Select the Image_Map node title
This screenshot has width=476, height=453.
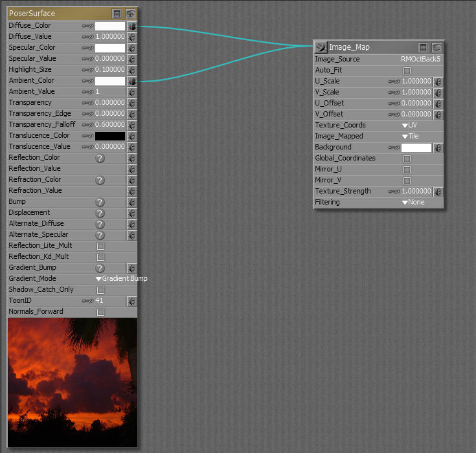pos(349,47)
